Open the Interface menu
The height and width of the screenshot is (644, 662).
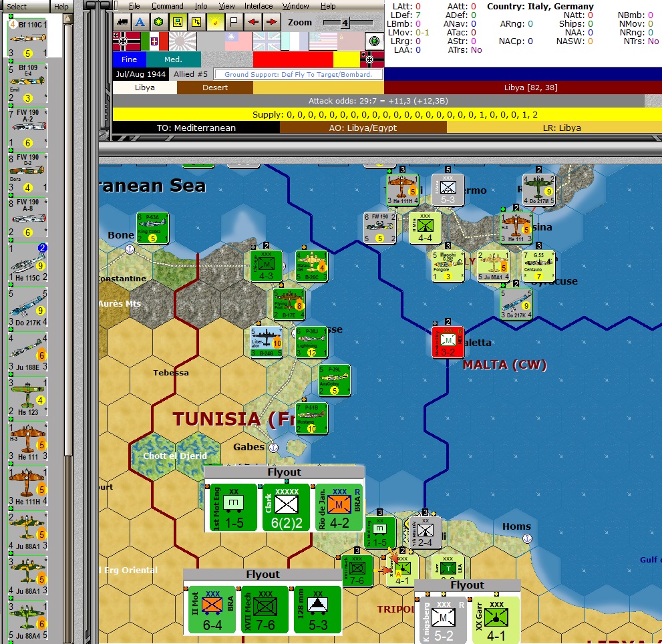(x=259, y=6)
